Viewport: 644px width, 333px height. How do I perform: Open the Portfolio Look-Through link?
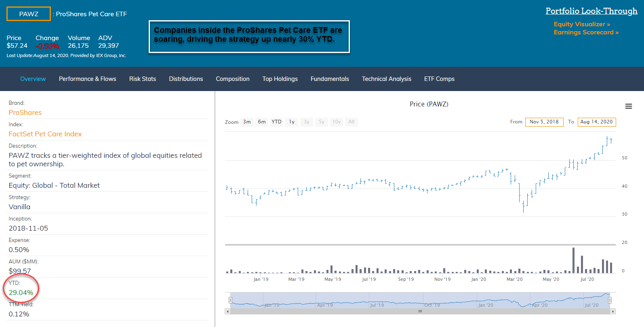click(591, 11)
